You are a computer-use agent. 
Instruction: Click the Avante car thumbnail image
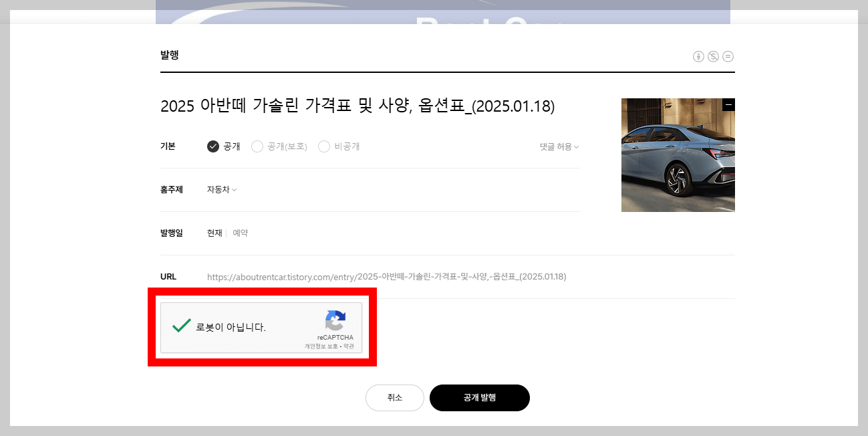[x=678, y=155]
